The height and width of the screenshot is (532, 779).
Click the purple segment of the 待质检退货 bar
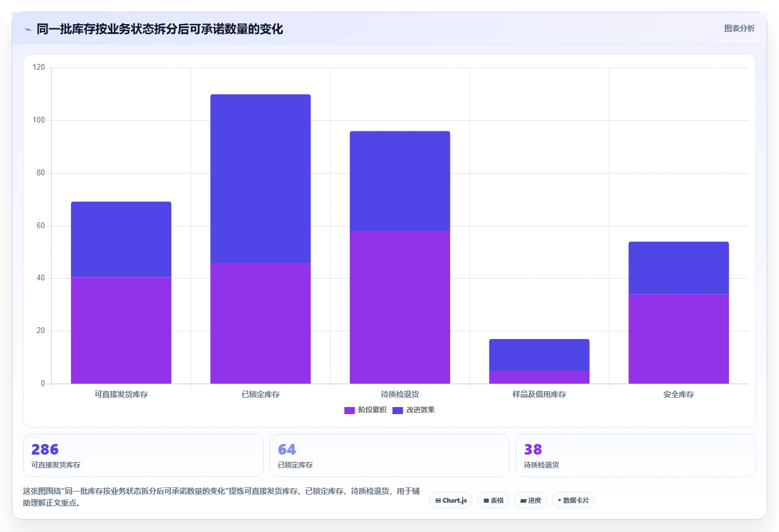coord(400,307)
